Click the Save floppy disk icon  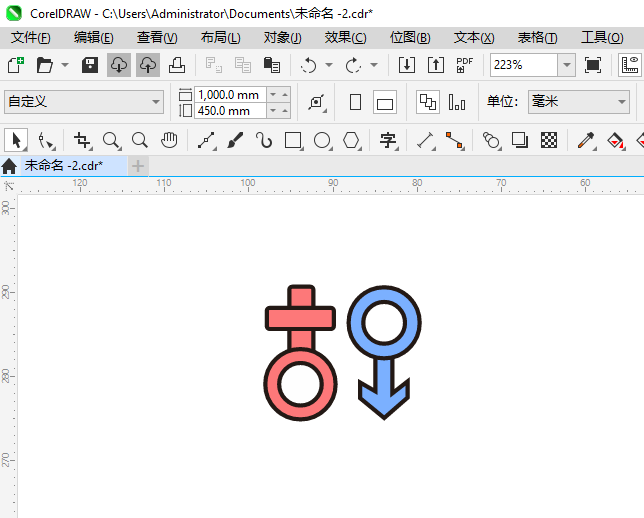pyautogui.click(x=90, y=65)
